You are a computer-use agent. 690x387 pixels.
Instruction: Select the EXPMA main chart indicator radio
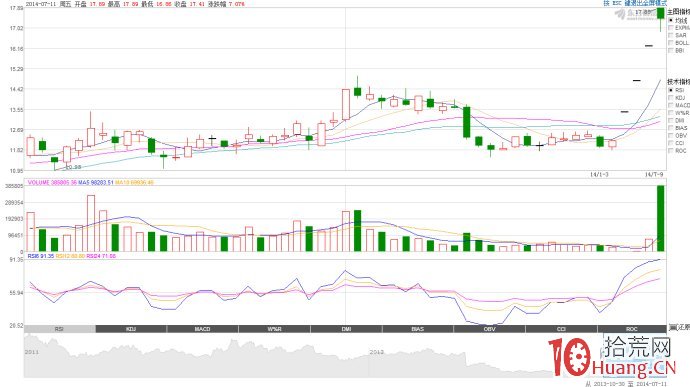[671, 28]
